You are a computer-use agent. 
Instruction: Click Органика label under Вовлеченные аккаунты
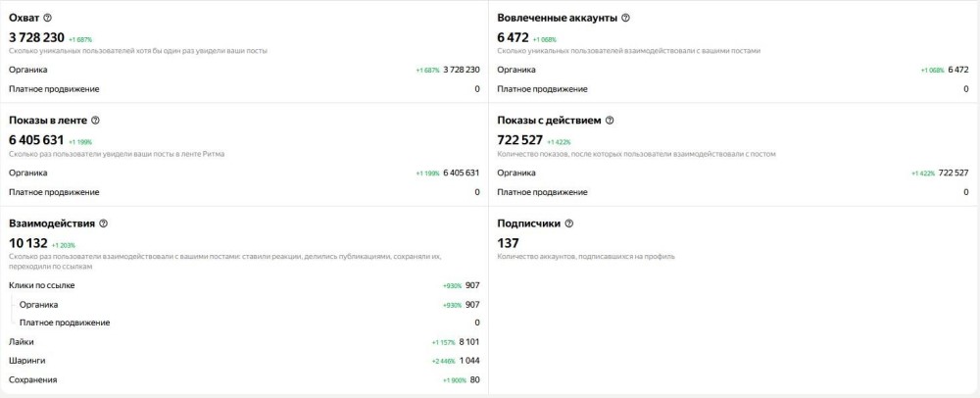point(516,70)
